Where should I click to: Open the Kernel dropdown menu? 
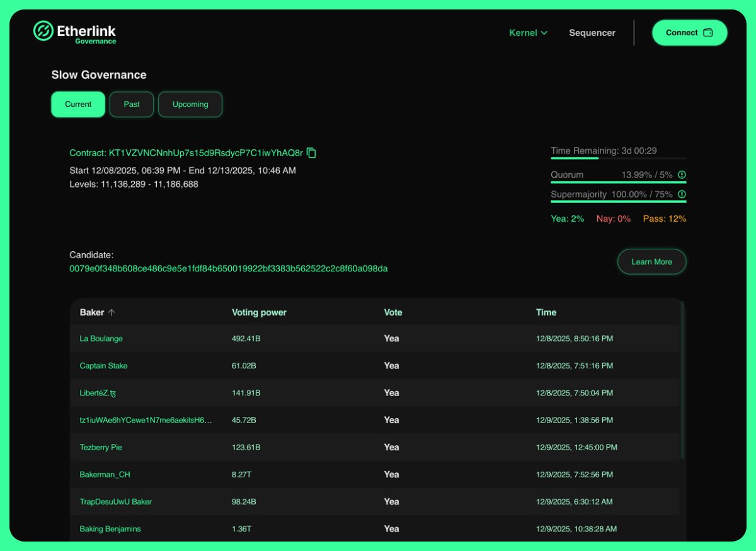pos(528,33)
